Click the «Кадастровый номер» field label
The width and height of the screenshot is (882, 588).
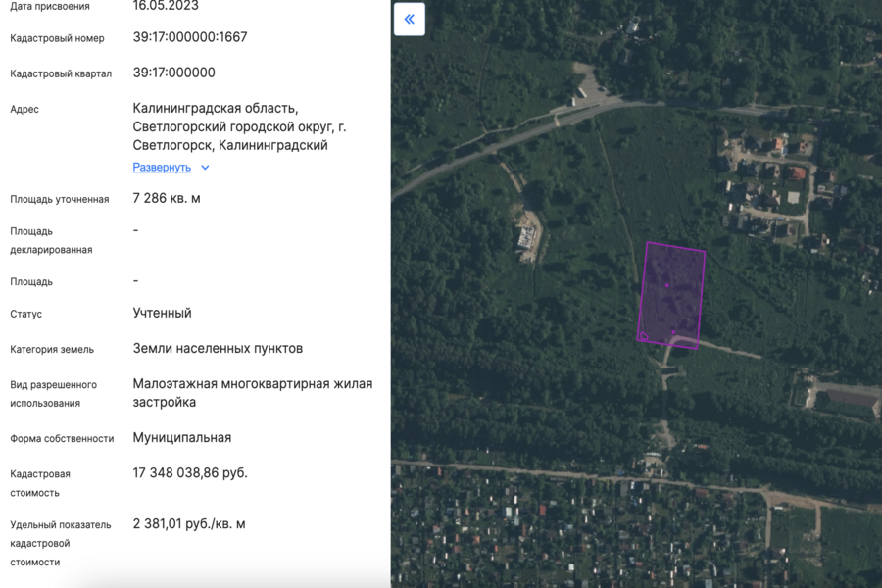point(57,38)
